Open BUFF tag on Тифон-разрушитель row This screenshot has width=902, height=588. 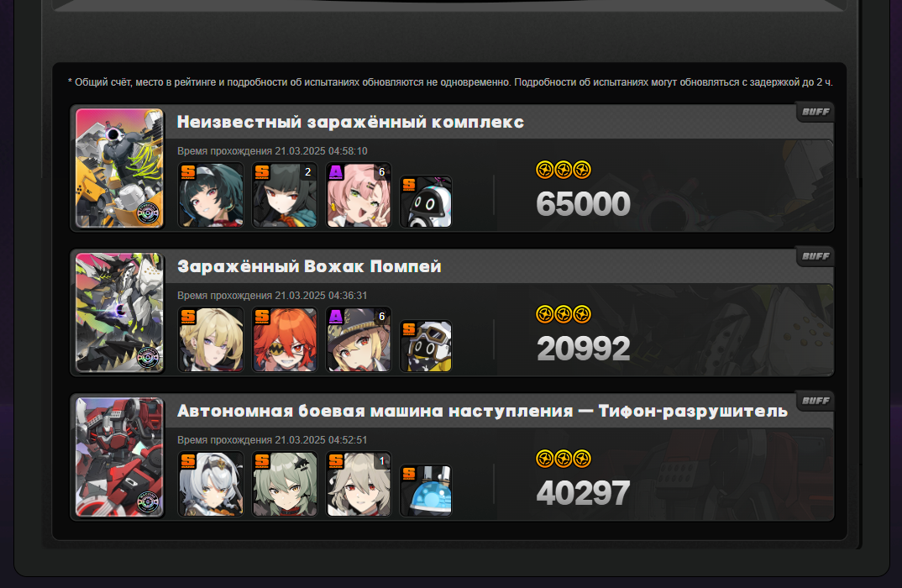coord(815,401)
